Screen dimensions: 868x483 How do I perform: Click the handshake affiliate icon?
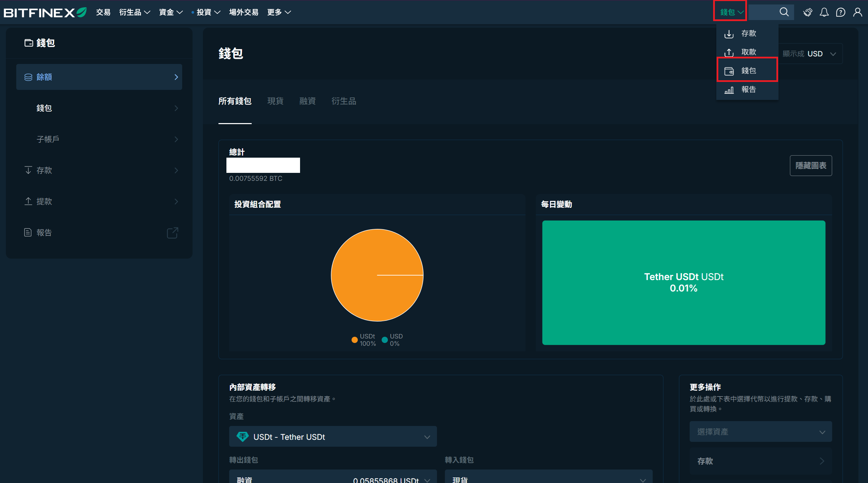[808, 12]
